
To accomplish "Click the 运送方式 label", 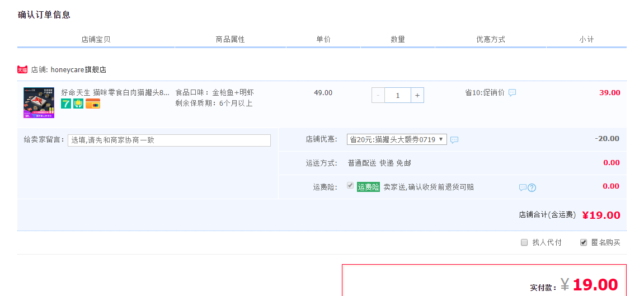I will coord(321,163).
